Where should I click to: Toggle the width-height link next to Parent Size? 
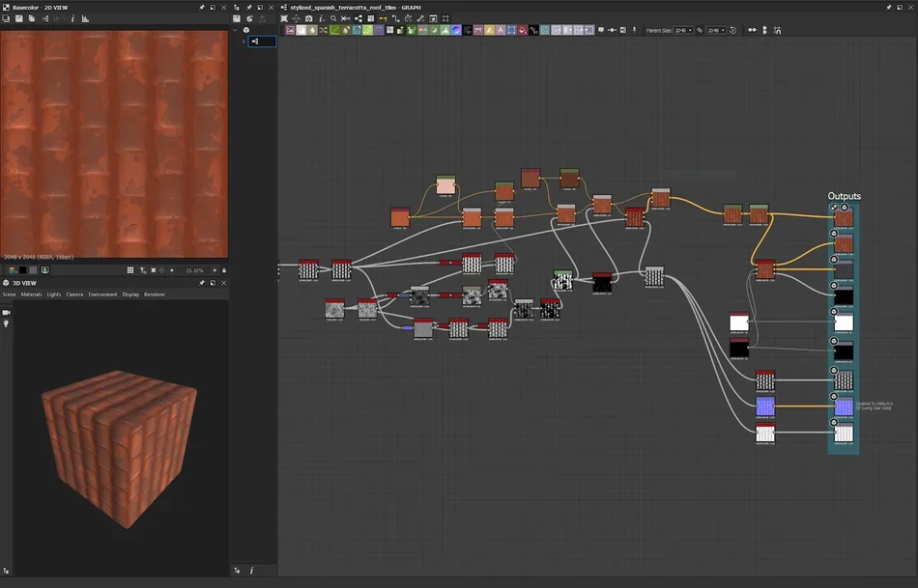[700, 30]
